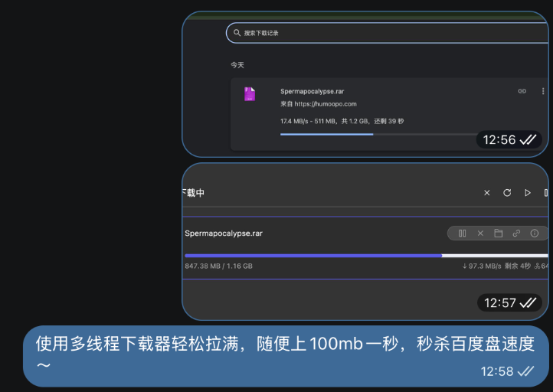Click the https://humoopo.com source link
This screenshot has width=553, height=392.
pyautogui.click(x=326, y=104)
